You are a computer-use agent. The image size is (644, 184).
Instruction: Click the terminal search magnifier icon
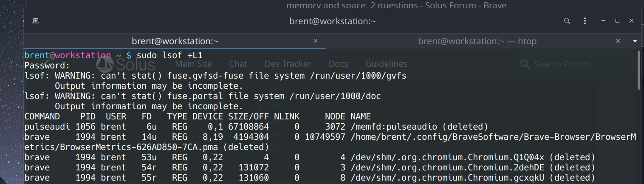[x=567, y=21]
